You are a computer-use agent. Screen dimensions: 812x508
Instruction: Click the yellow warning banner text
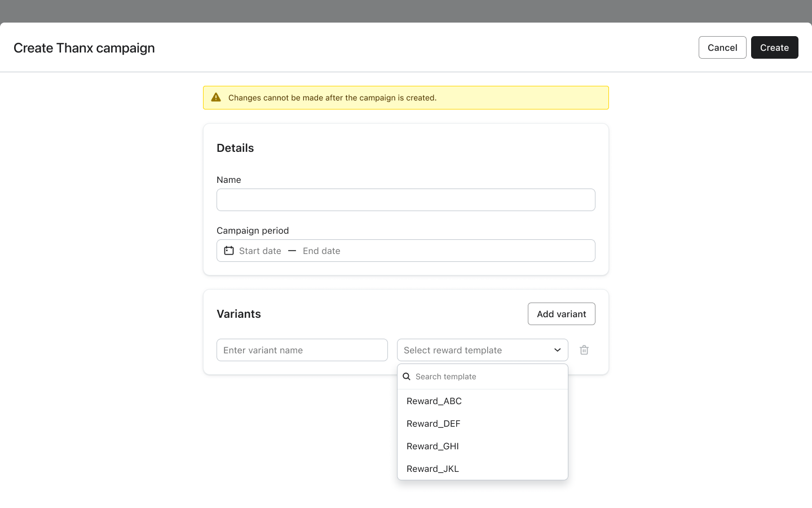(333, 98)
